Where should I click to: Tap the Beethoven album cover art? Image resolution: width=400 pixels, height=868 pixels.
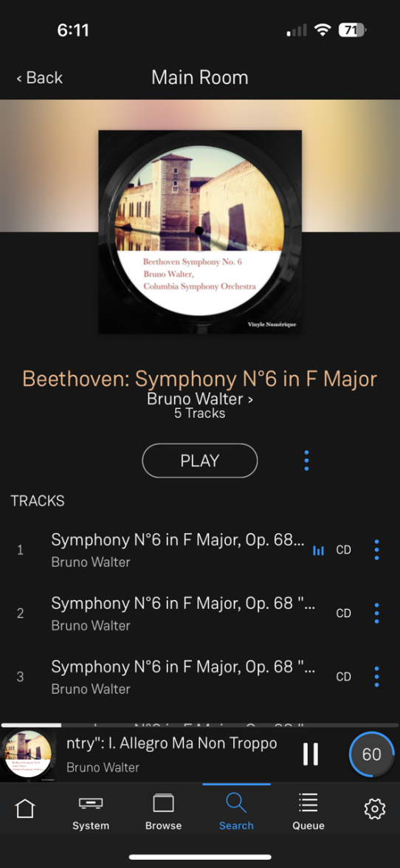tap(200, 232)
